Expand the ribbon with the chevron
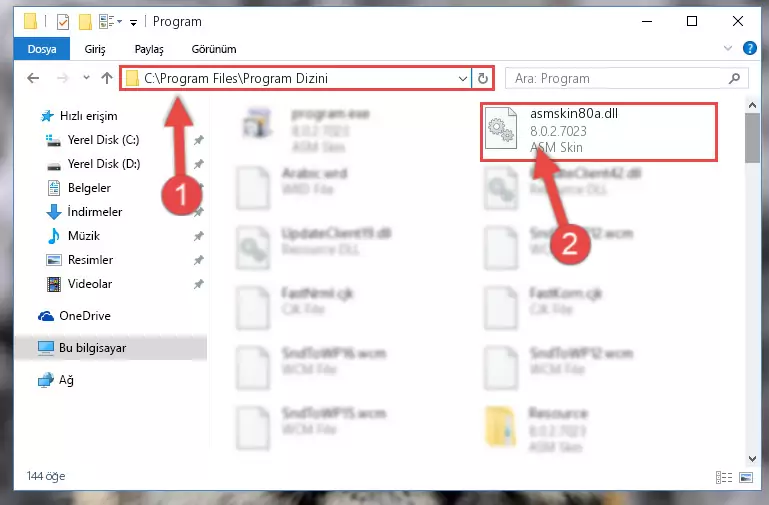The height and width of the screenshot is (505, 769). (728, 48)
